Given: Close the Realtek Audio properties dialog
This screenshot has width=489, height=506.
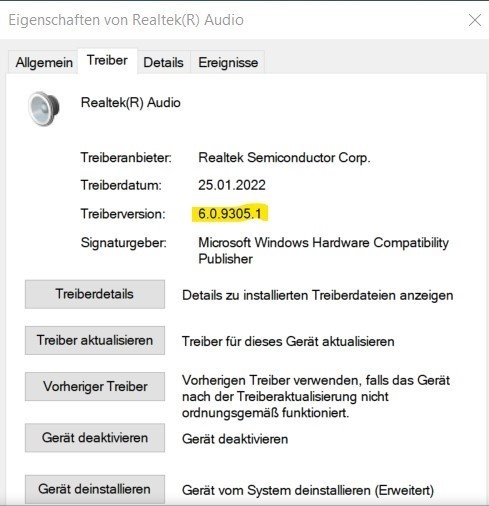Looking at the screenshot, I should click(x=475, y=20).
